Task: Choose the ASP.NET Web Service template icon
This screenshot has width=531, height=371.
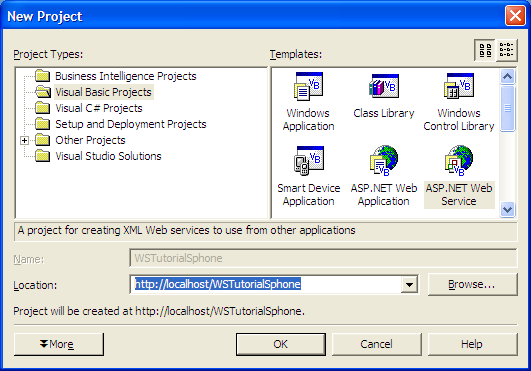Action: (459, 161)
